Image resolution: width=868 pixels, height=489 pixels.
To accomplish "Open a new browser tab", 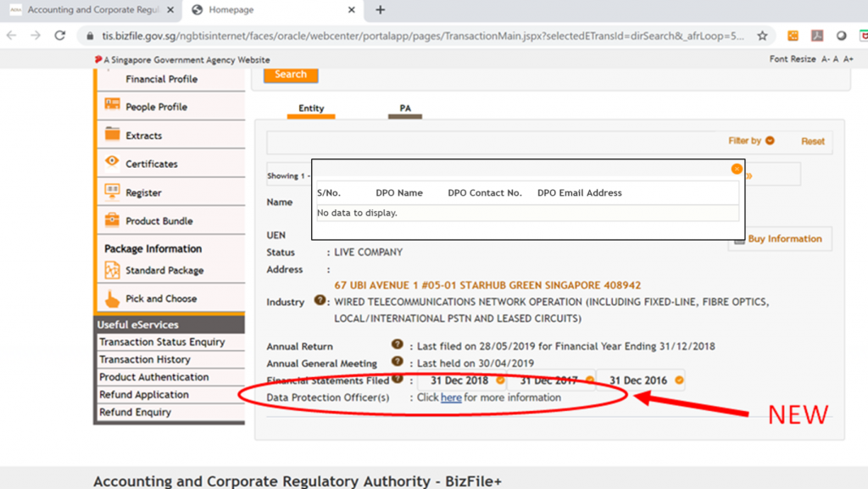I will 381,10.
